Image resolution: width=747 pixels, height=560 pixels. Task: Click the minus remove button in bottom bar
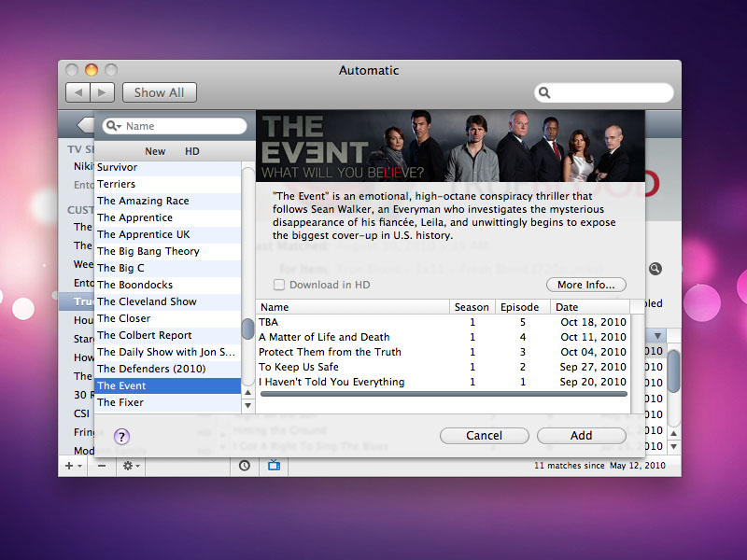pos(102,466)
